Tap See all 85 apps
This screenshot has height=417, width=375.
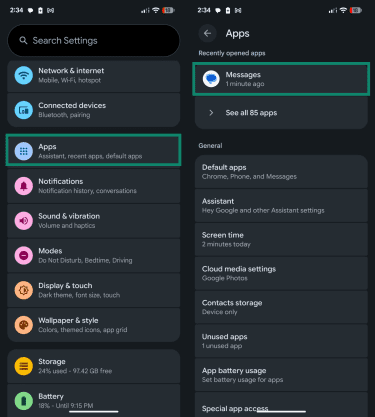(281, 113)
